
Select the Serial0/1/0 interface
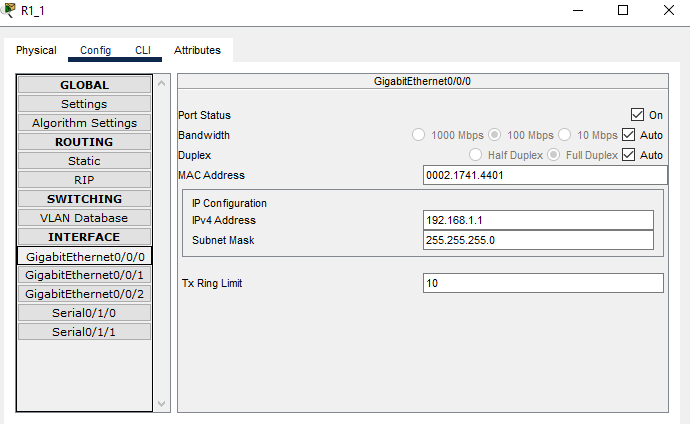coord(84,313)
